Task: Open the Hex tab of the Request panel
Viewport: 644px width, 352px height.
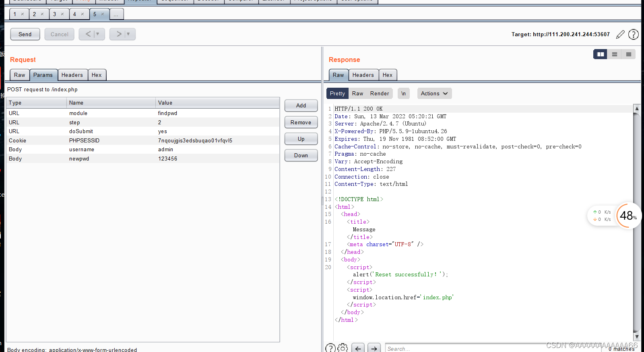Action: 97,75
